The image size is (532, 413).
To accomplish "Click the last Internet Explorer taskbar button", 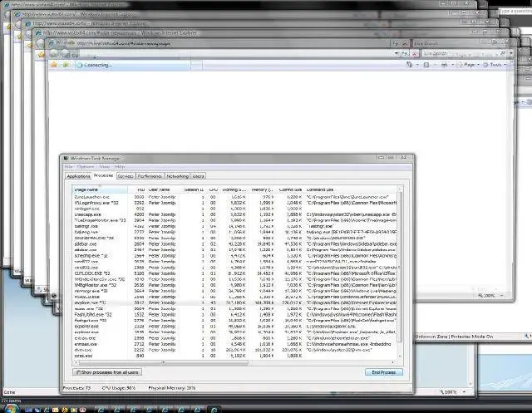I will tap(214, 410).
